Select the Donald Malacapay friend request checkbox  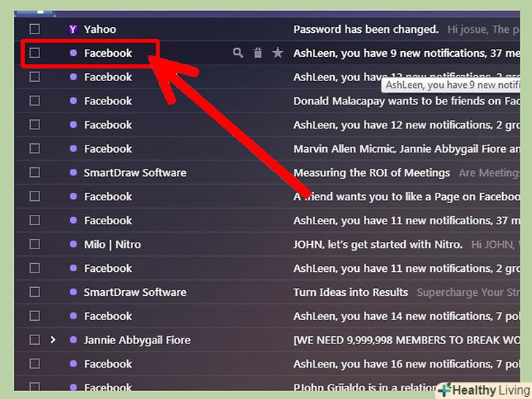tap(34, 101)
